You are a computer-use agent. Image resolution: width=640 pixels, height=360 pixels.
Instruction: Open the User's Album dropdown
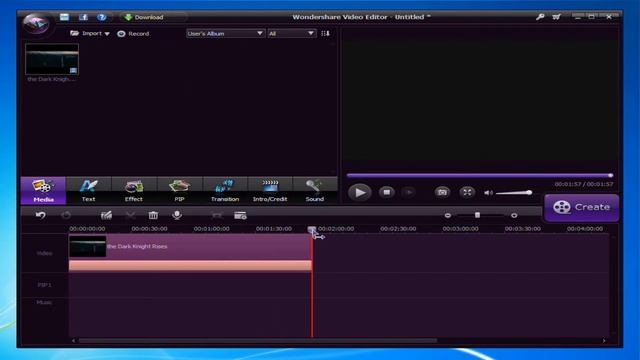tap(225, 33)
